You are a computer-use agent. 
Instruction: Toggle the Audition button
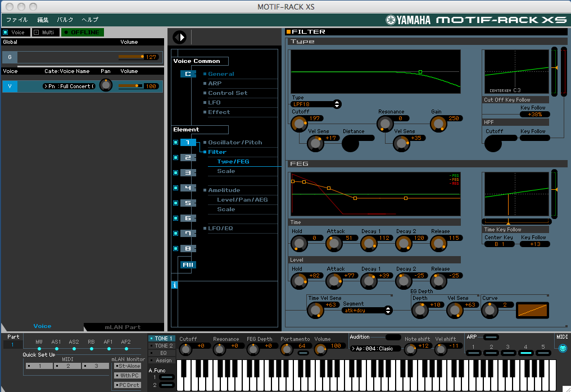393,337
